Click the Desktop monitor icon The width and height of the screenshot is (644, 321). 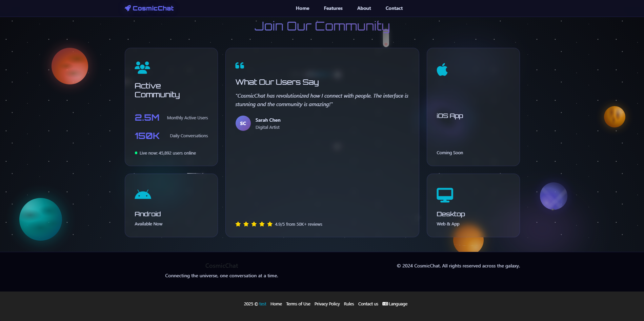pos(445,195)
